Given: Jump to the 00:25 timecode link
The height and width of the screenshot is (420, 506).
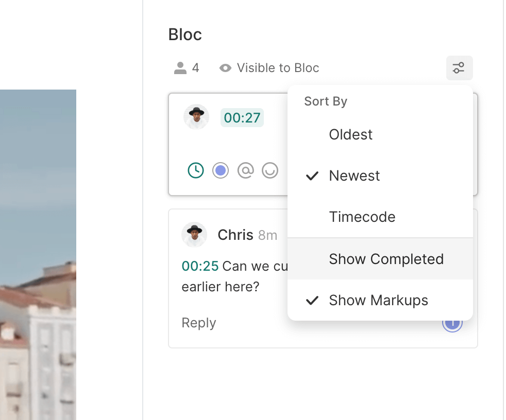Looking at the screenshot, I should pos(200,266).
